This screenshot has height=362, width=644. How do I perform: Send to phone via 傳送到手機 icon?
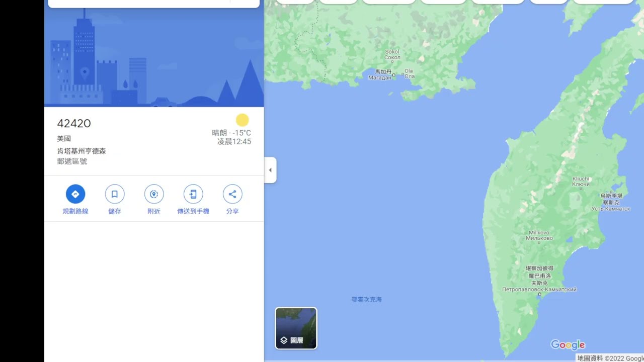point(193,194)
